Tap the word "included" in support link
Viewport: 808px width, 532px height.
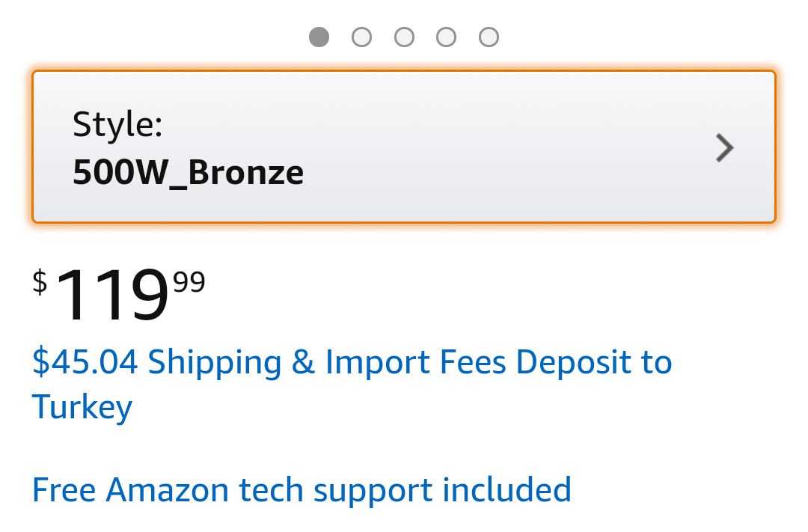[507, 490]
